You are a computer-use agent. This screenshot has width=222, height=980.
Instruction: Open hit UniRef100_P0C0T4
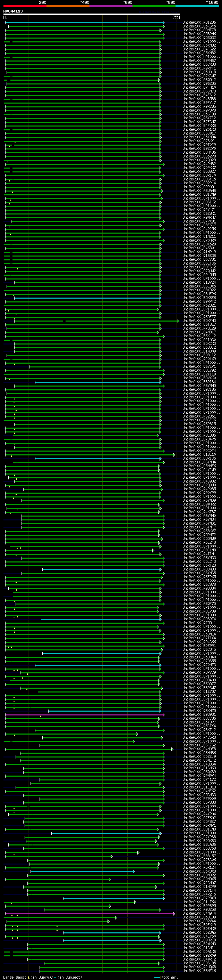[x=199, y=451]
